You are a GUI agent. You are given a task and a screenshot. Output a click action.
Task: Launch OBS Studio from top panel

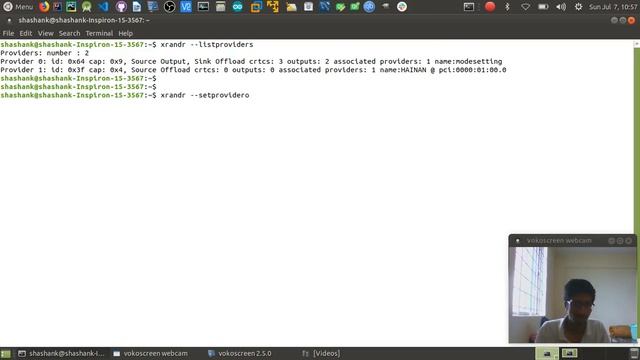(x=169, y=7)
